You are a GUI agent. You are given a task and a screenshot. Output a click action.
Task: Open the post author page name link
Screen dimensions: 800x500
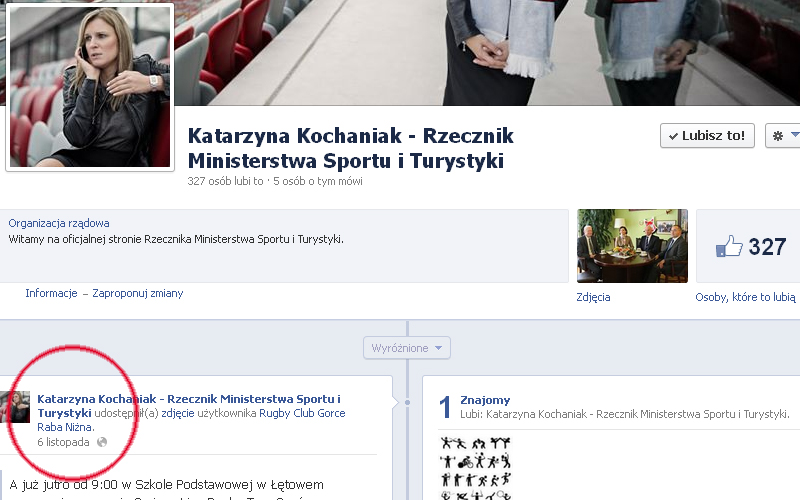189,406
